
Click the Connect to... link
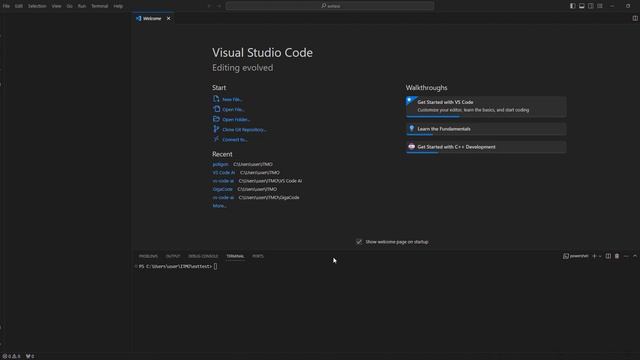tap(235, 140)
